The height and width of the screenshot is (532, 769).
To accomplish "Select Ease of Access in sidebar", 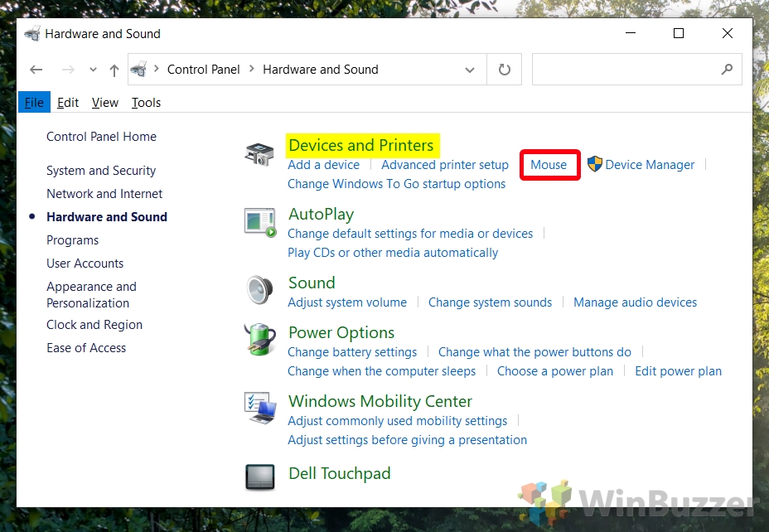I will click(86, 348).
